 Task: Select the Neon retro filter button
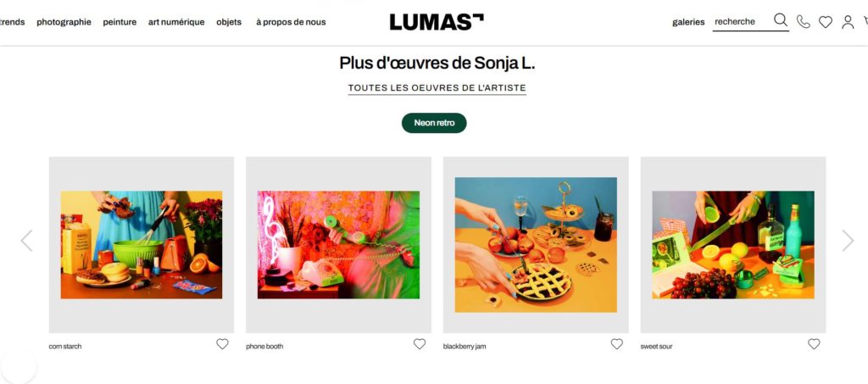pyautogui.click(x=434, y=123)
